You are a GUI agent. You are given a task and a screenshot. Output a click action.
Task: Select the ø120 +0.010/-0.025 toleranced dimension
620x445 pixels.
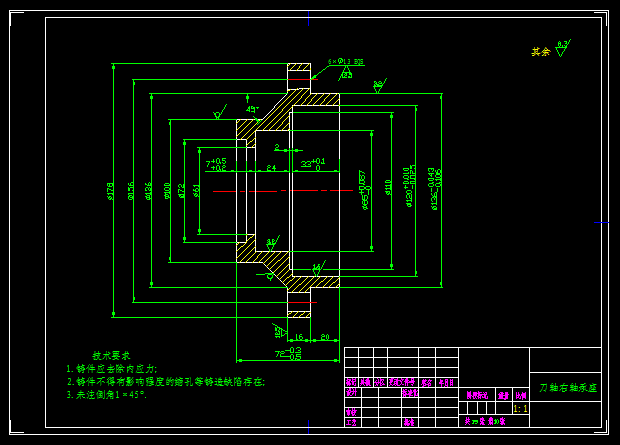[x=409, y=186]
